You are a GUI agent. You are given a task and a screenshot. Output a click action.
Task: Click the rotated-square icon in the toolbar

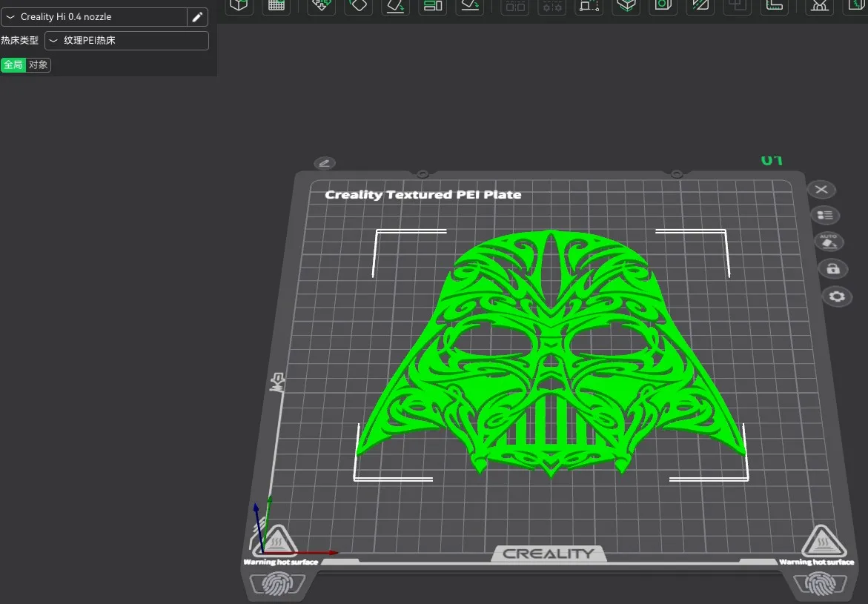click(358, 6)
